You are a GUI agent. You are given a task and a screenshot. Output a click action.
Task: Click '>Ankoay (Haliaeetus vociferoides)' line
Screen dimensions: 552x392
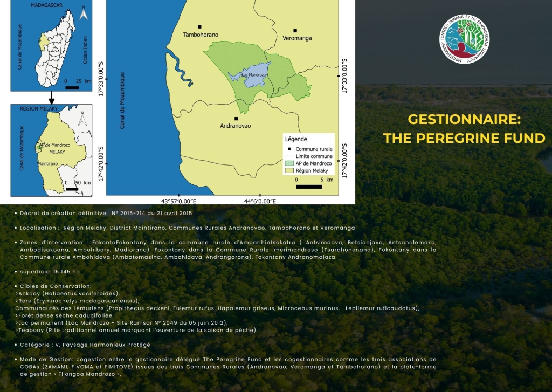[x=67, y=293]
